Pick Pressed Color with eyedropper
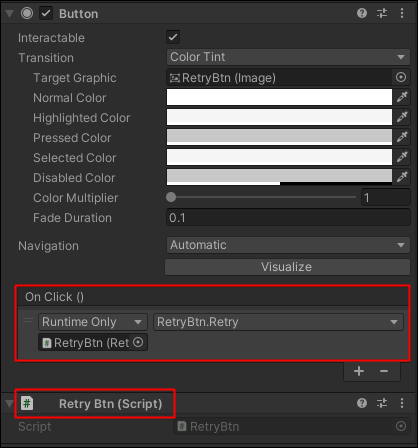This screenshot has width=418, height=448. point(402,137)
